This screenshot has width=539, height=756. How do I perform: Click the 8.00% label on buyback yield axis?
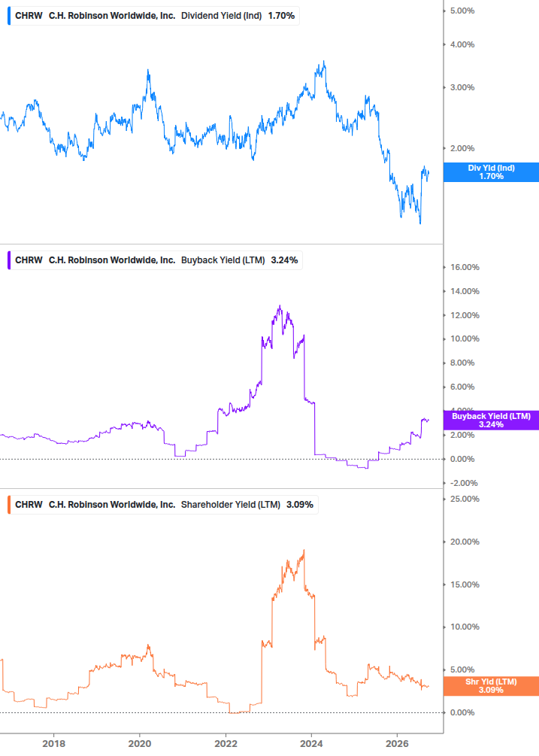(x=462, y=363)
